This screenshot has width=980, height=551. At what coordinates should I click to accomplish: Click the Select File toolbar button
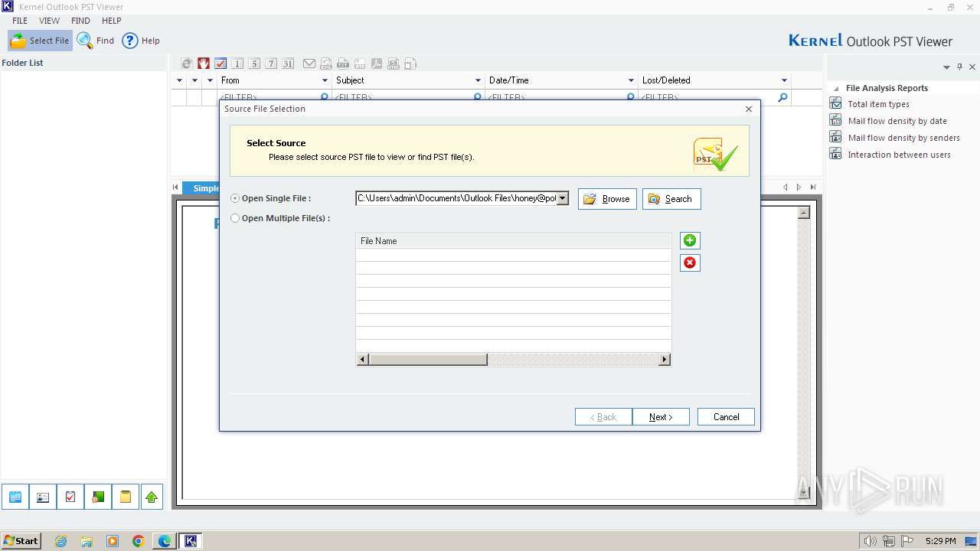point(40,41)
